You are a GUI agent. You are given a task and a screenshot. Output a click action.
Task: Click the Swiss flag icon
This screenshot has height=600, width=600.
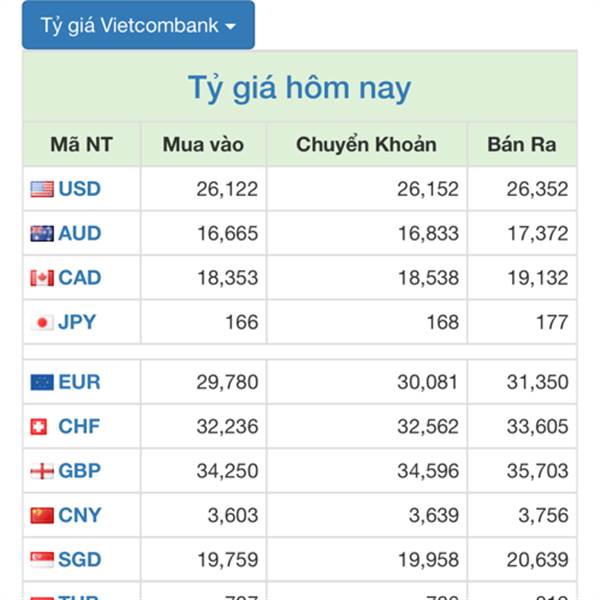(x=39, y=427)
